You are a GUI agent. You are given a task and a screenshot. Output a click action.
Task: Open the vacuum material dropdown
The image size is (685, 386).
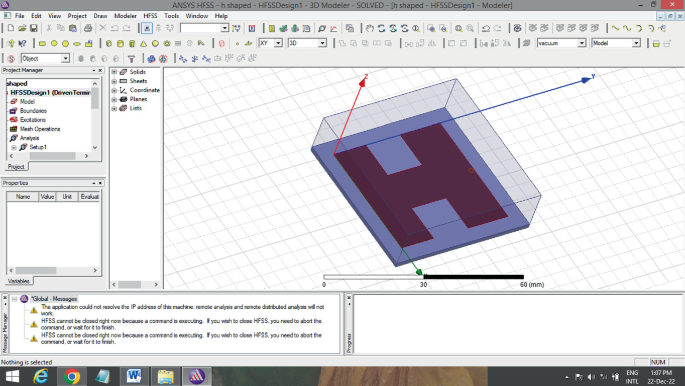[x=581, y=43]
